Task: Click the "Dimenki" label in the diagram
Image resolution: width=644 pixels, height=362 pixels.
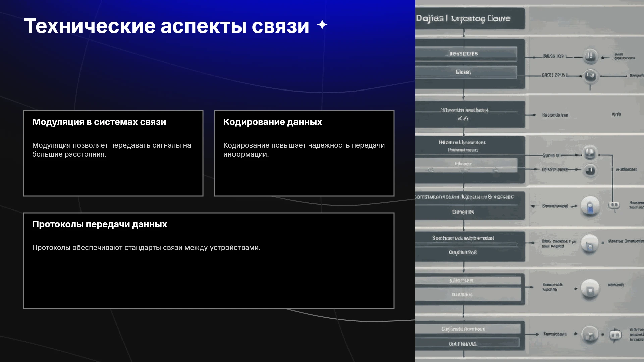Action: [463, 212]
